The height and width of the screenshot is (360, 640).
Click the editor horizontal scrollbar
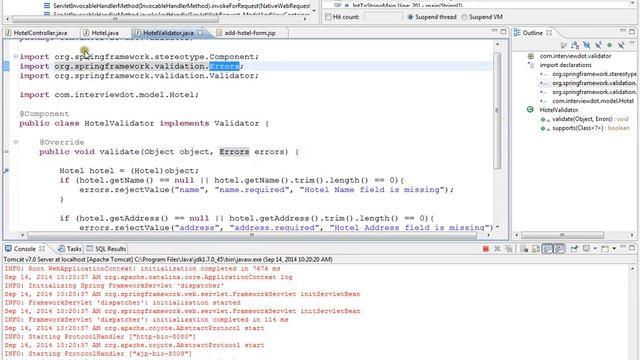coord(252,235)
